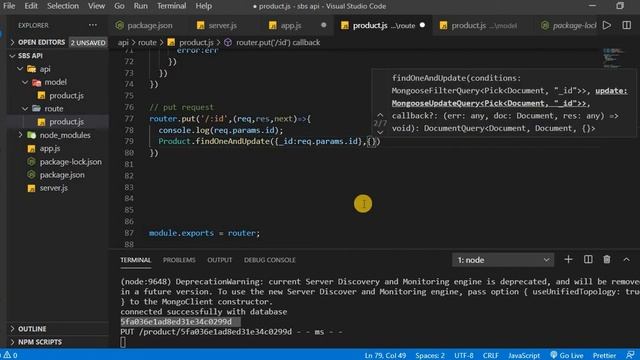
Task: Select the Output panel tab
Action: coord(220,260)
